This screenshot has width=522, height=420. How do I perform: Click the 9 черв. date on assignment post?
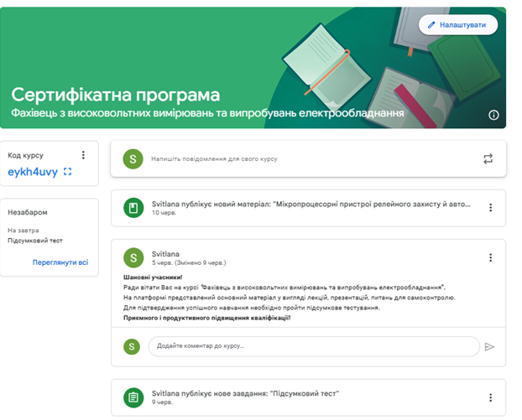(163, 402)
